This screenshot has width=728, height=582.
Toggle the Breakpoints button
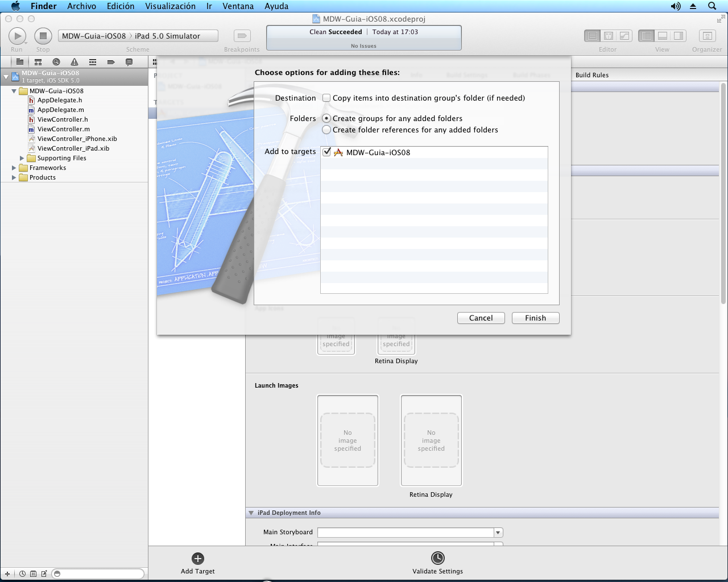tap(242, 36)
